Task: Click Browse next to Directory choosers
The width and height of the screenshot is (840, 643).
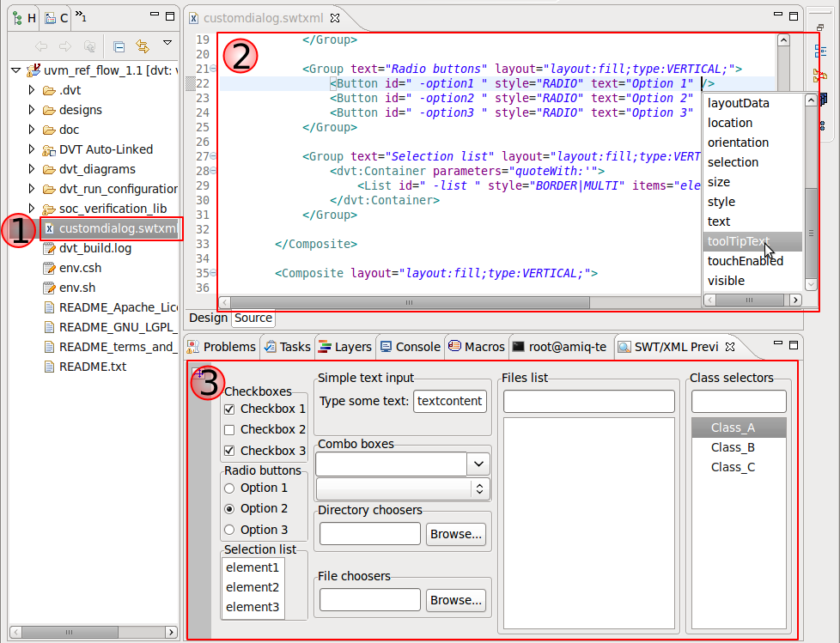Action: 456,533
